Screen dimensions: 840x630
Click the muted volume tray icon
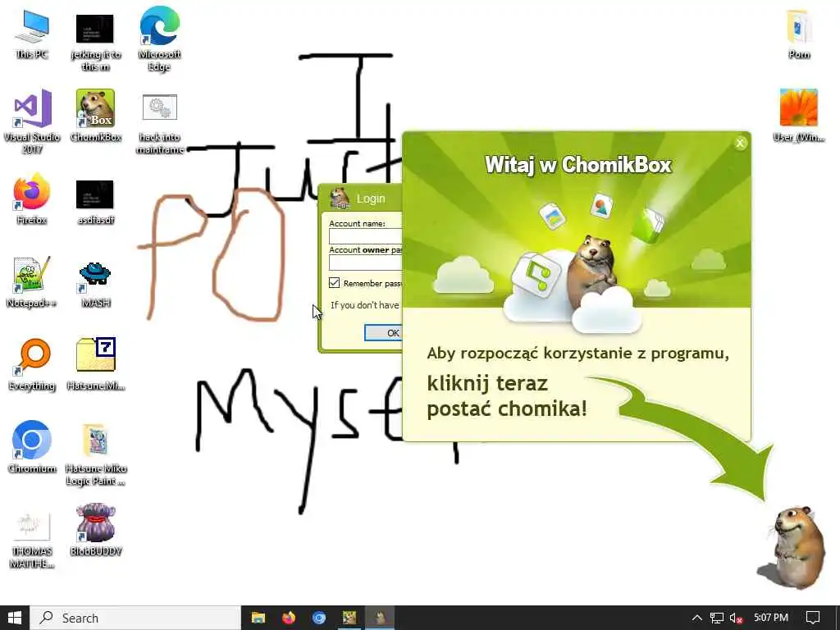736,618
